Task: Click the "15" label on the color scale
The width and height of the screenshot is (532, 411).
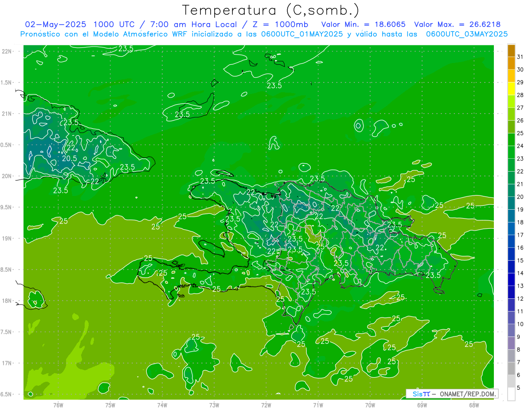Action: click(520, 261)
